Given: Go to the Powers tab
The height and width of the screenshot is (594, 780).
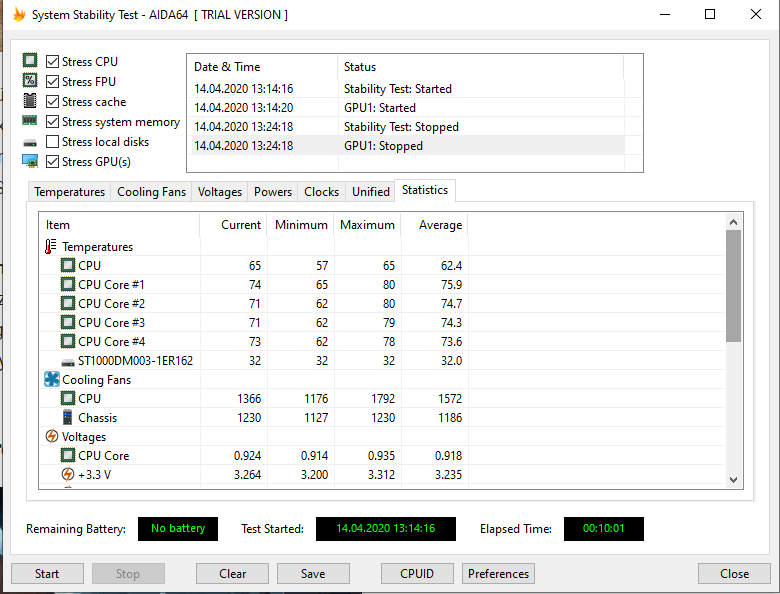Looking at the screenshot, I should [x=273, y=192].
